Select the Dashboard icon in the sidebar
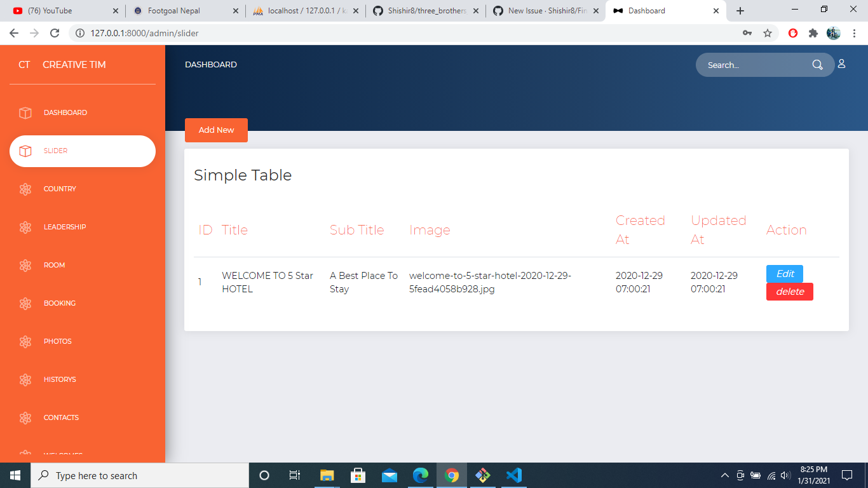Viewport: 868px width, 488px height. pos(25,112)
